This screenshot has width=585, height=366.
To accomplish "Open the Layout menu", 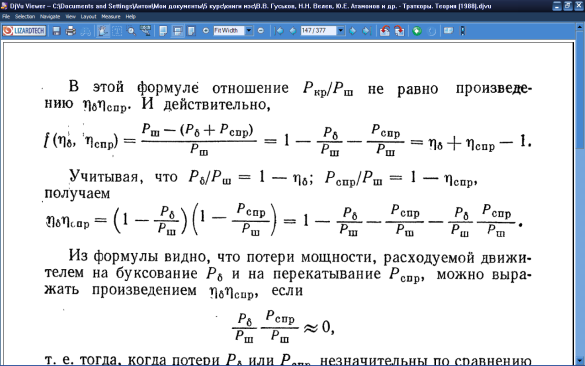I will [x=88, y=16].
